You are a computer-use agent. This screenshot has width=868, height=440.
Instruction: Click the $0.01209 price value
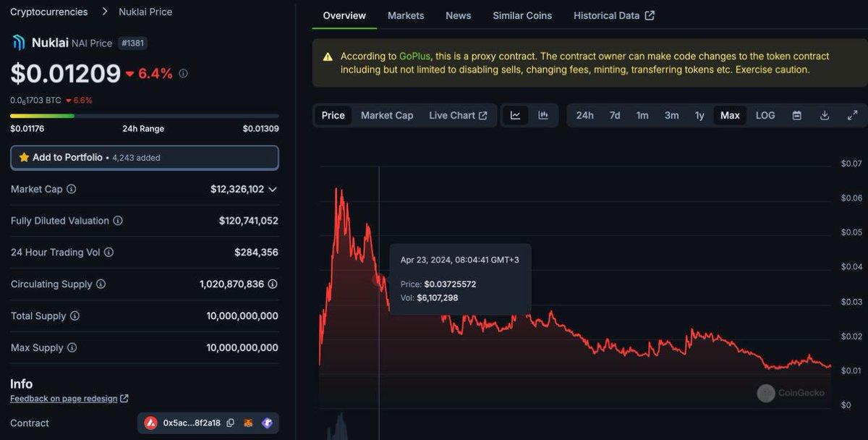pyautogui.click(x=65, y=73)
